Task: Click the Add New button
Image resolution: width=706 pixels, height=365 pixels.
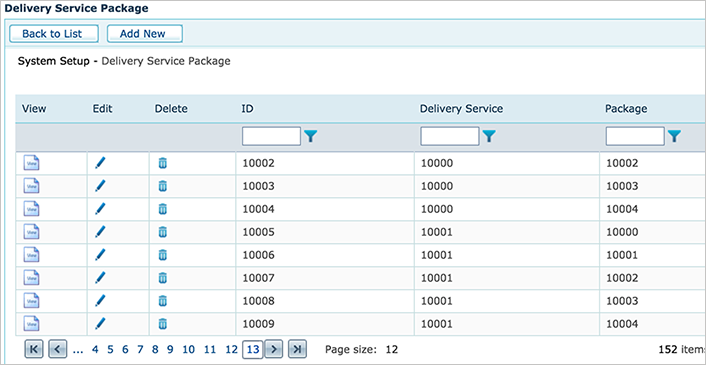Action: [144, 34]
